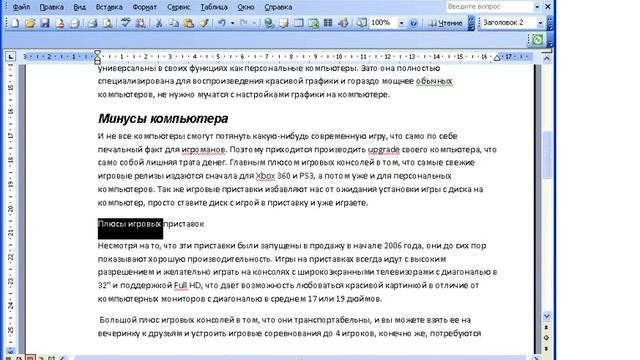
Task: Open the Columns layout icon
Action: click(x=328, y=23)
